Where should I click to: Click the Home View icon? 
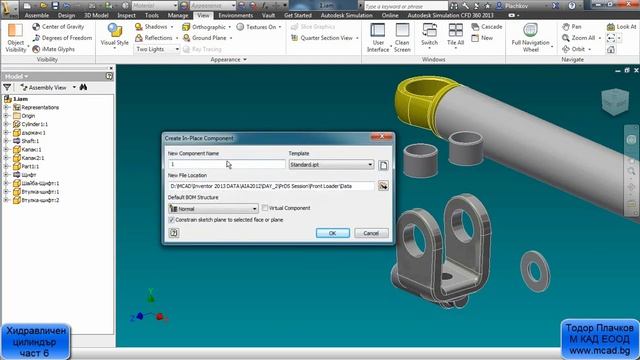click(x=611, y=49)
